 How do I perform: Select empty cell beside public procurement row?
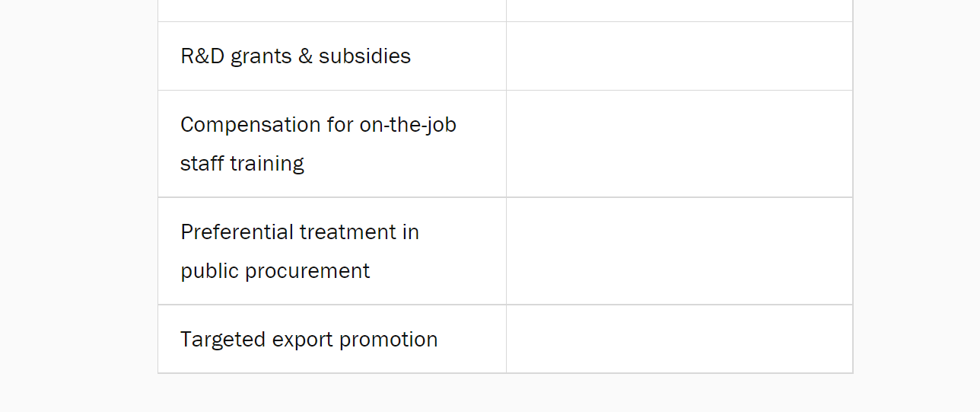pos(679,251)
